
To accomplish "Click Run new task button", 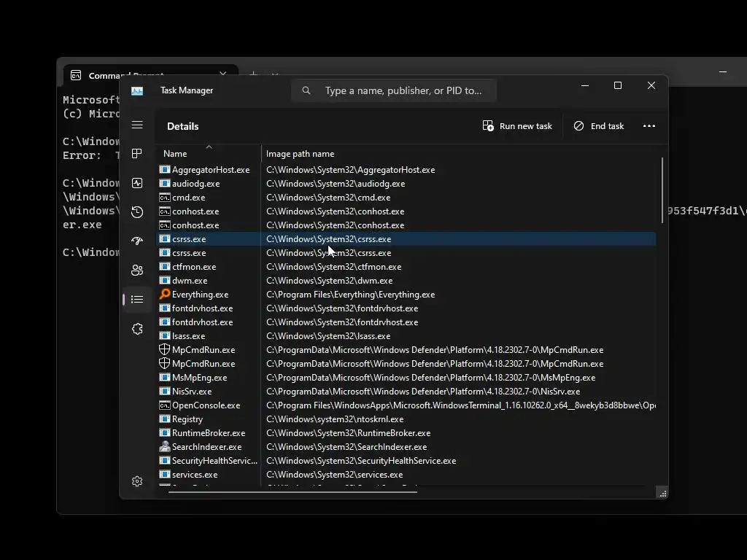I will click(x=517, y=125).
